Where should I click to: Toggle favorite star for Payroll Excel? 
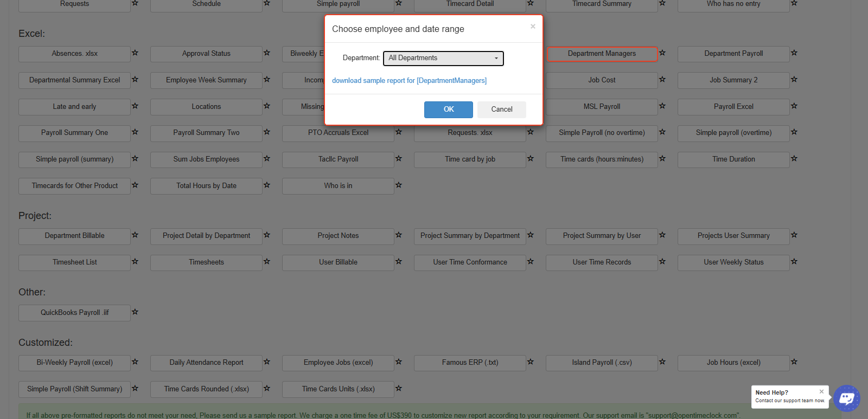(794, 106)
